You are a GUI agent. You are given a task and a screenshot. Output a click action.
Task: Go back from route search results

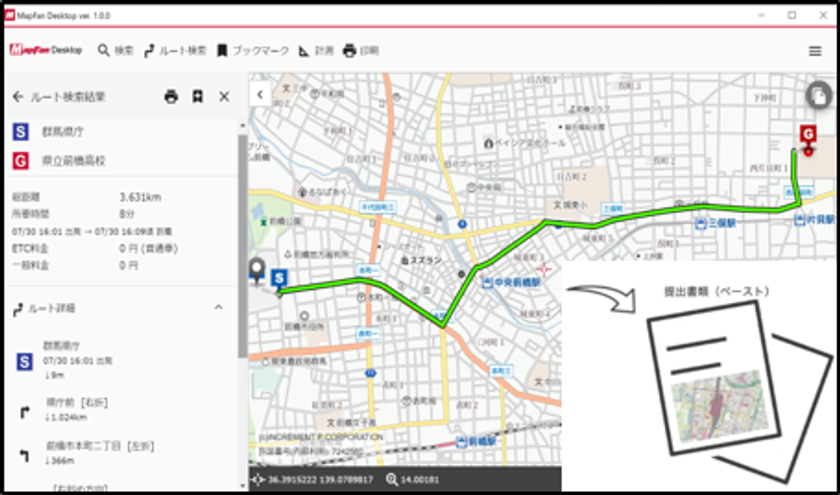(18, 97)
